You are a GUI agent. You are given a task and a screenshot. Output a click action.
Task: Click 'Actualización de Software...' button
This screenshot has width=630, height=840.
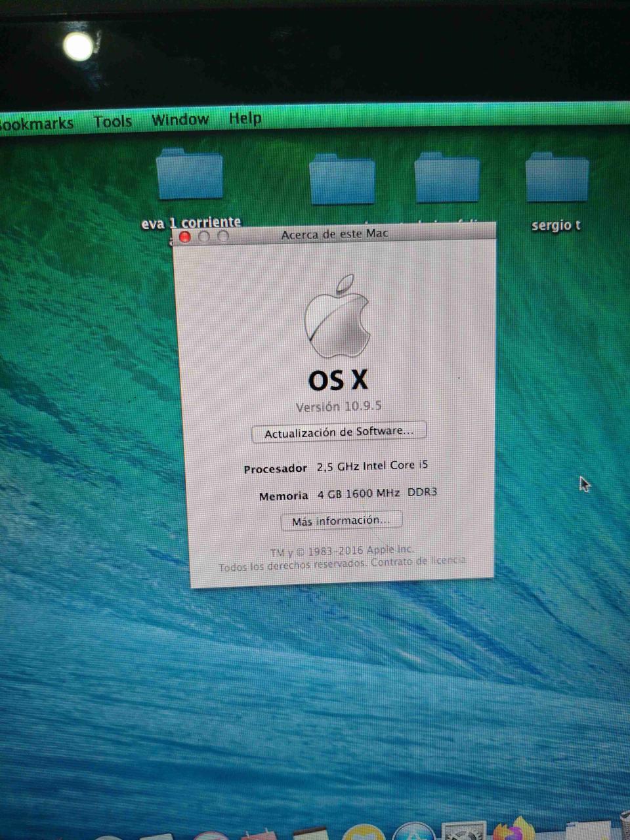coord(339,432)
